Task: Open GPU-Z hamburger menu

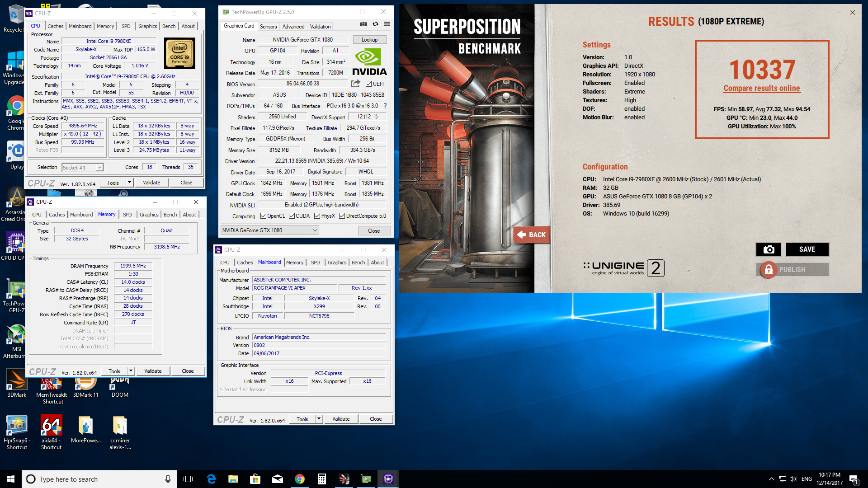Action: coord(387,24)
